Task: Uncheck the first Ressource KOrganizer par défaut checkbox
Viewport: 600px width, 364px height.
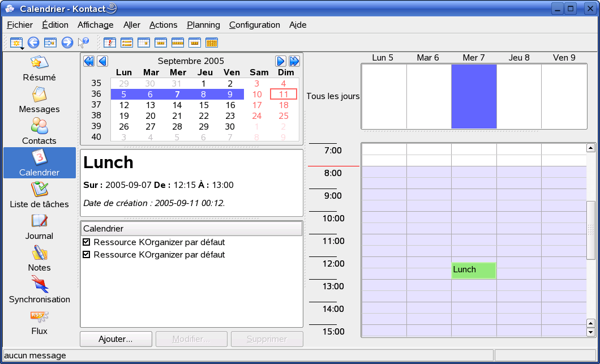Action: click(87, 242)
